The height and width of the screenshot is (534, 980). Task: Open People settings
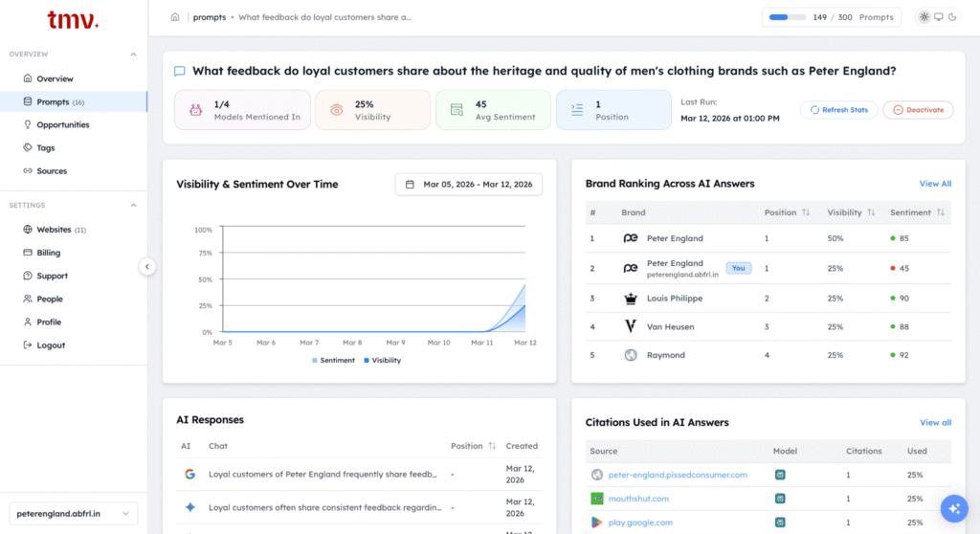pos(74,299)
